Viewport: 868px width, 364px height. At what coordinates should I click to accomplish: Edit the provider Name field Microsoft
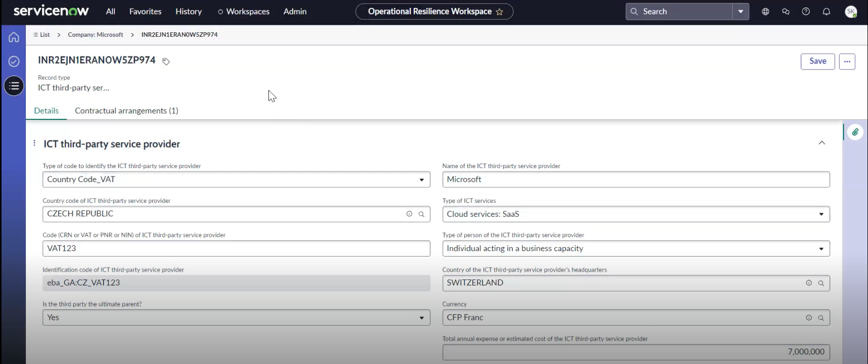point(636,180)
